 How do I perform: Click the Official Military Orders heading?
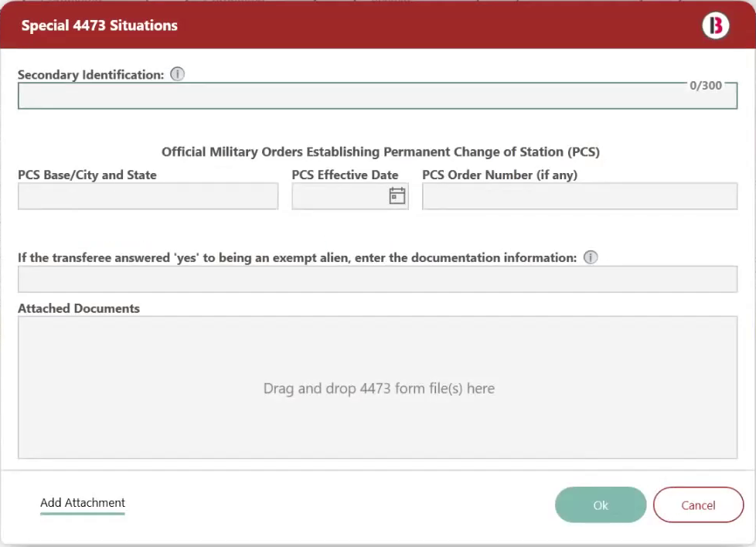tap(380, 151)
